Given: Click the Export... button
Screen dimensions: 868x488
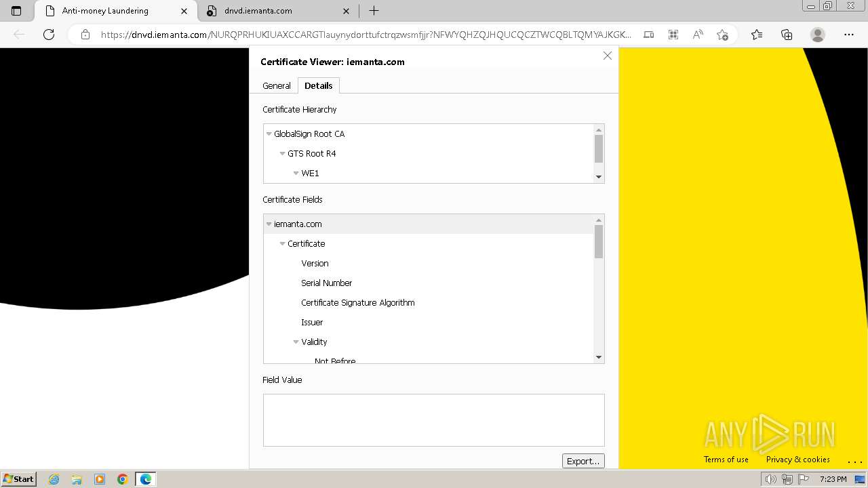Looking at the screenshot, I should pyautogui.click(x=583, y=461).
